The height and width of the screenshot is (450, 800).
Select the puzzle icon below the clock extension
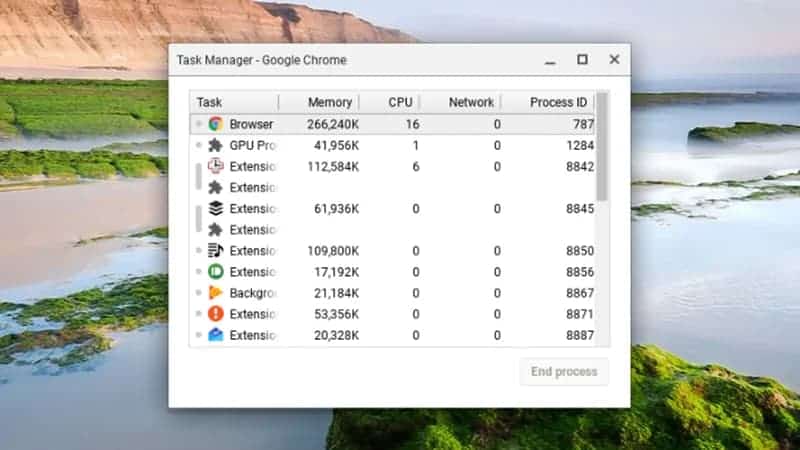(215, 187)
